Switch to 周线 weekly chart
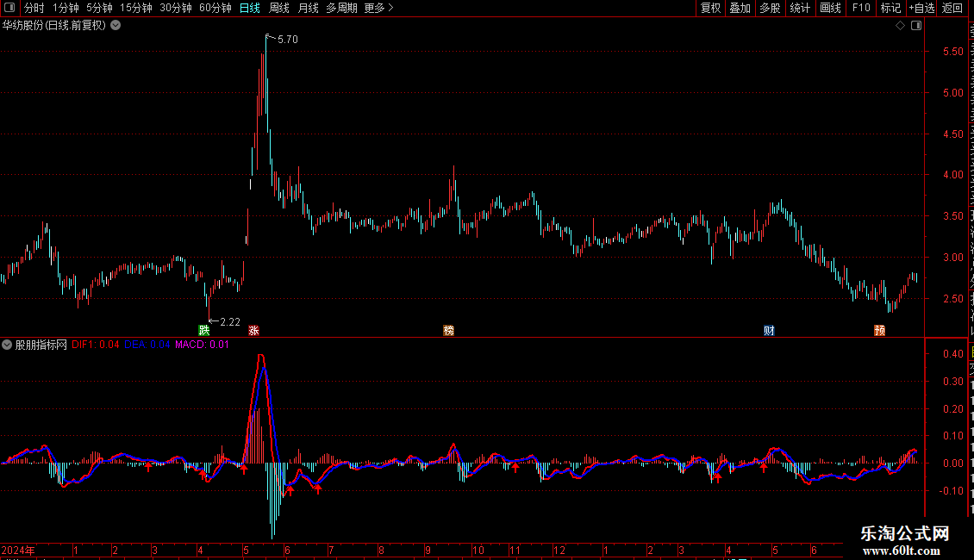This screenshot has height=560, width=974. [279, 8]
